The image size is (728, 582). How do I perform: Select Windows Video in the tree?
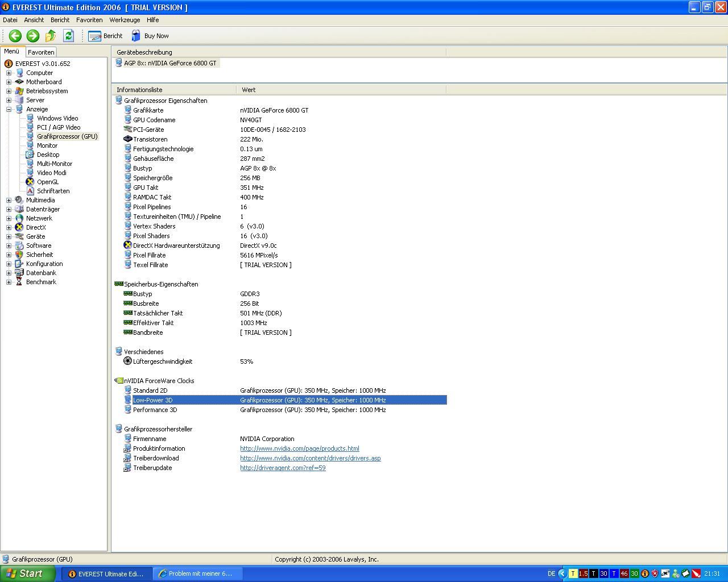tap(57, 118)
